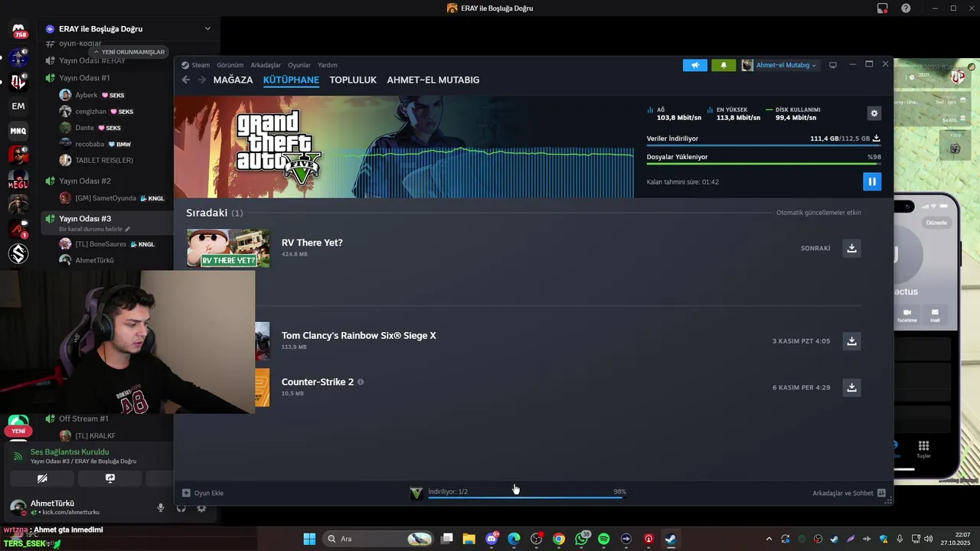Click Tom Clancy's Rainbow Six® Siege X title
The width and height of the screenshot is (980, 551).
click(359, 335)
